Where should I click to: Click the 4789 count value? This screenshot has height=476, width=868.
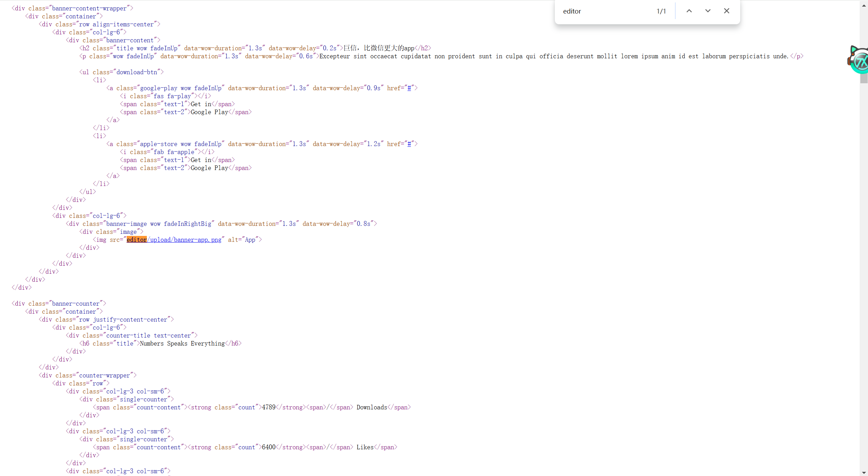pos(269,407)
